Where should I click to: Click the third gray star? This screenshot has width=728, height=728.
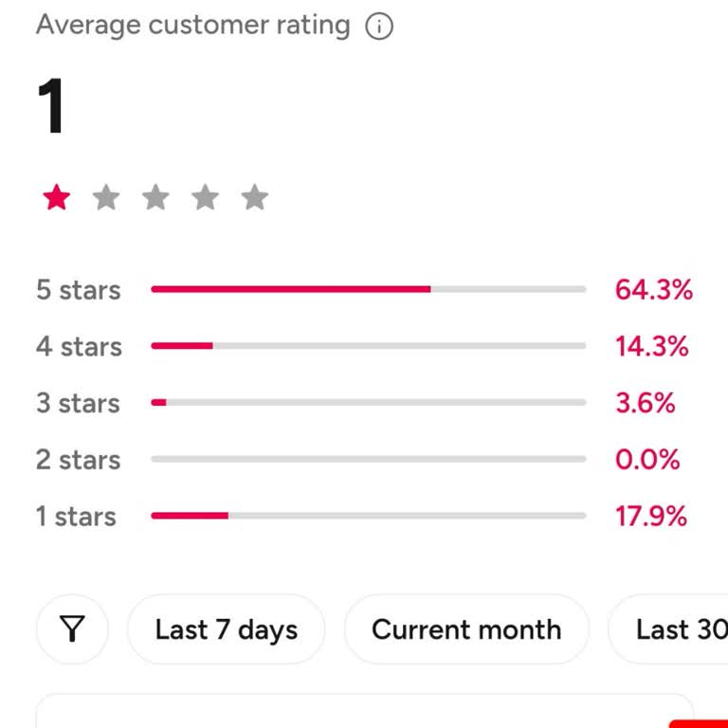155,198
